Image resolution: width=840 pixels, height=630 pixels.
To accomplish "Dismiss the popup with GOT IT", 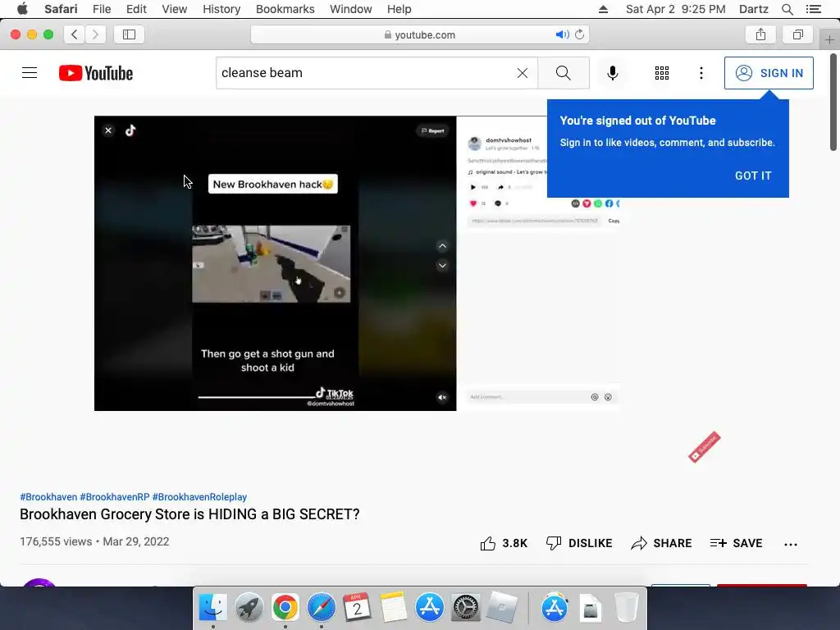I will (753, 176).
